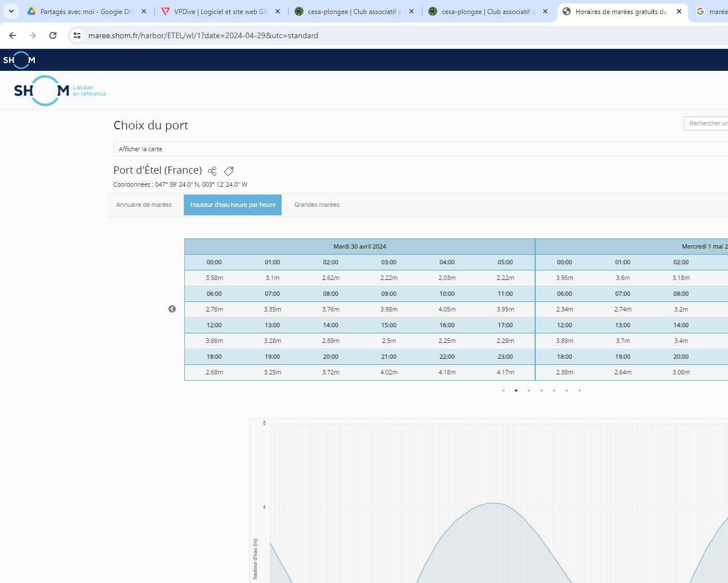
Task: Select the first carousel pagination dot
Action: tap(503, 390)
